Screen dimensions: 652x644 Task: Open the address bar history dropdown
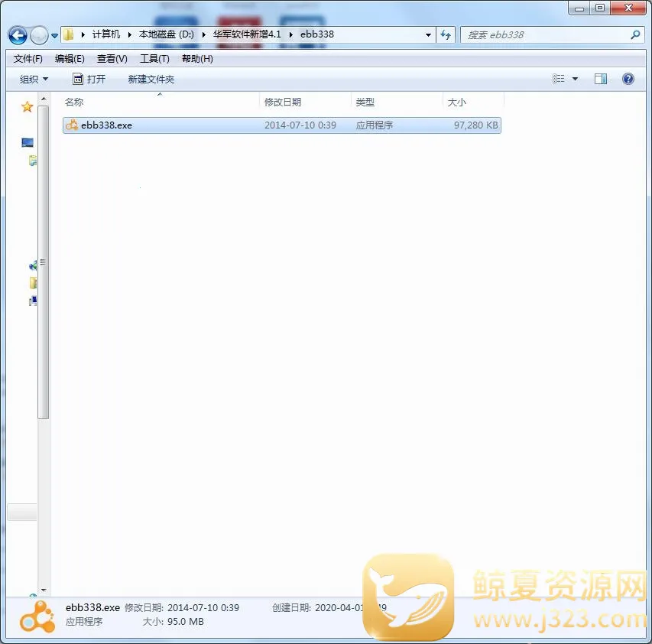[428, 35]
